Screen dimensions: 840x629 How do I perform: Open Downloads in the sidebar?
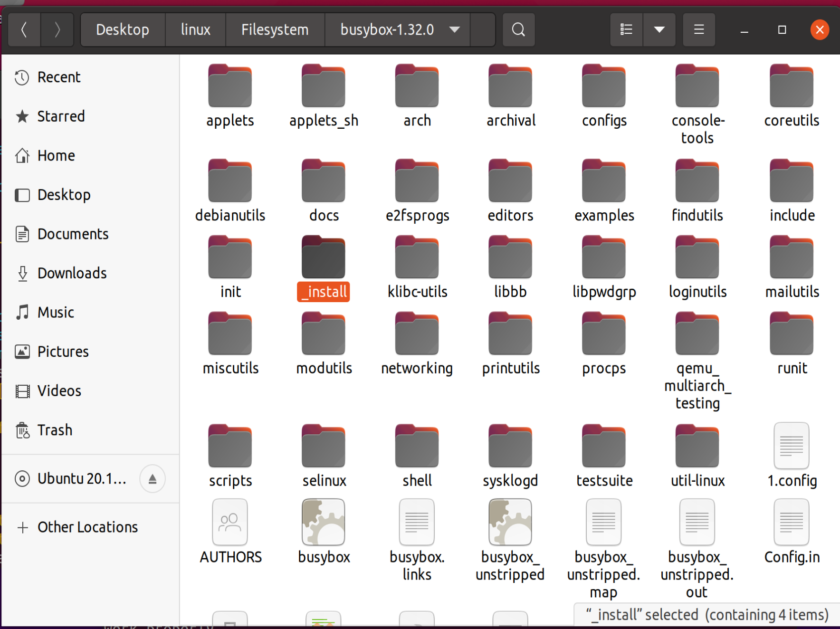click(90, 273)
